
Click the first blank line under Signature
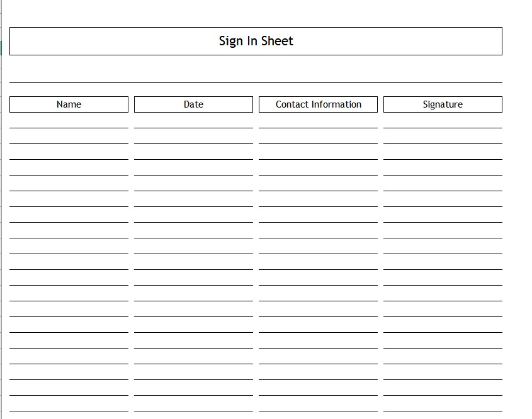443,121
